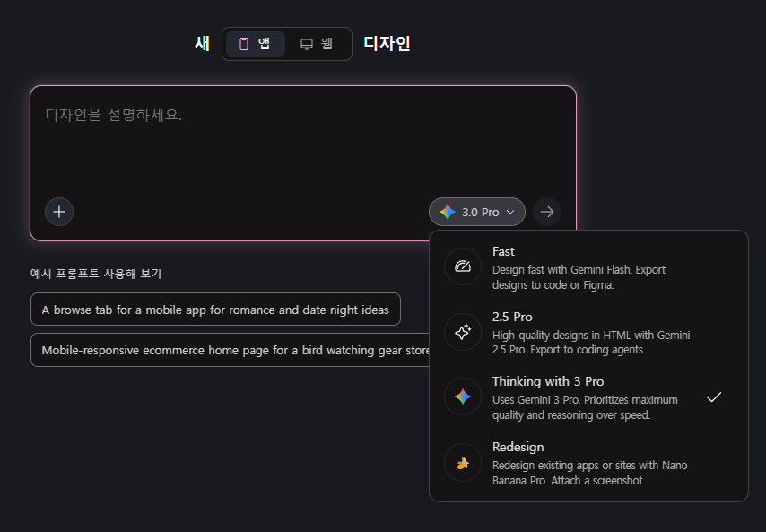Viewport: 766px width, 532px height.
Task: Click the monitor icon in 웹 toggle
Action: [x=306, y=45]
